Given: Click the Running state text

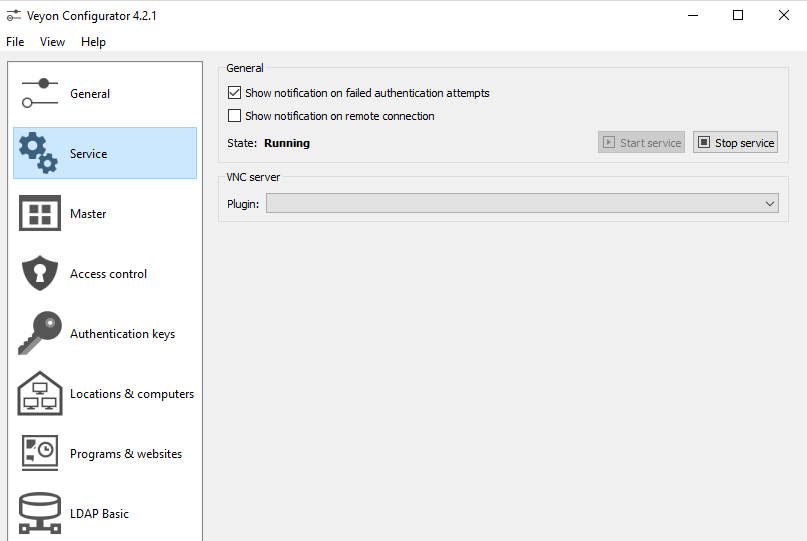Looking at the screenshot, I should click(x=287, y=143).
